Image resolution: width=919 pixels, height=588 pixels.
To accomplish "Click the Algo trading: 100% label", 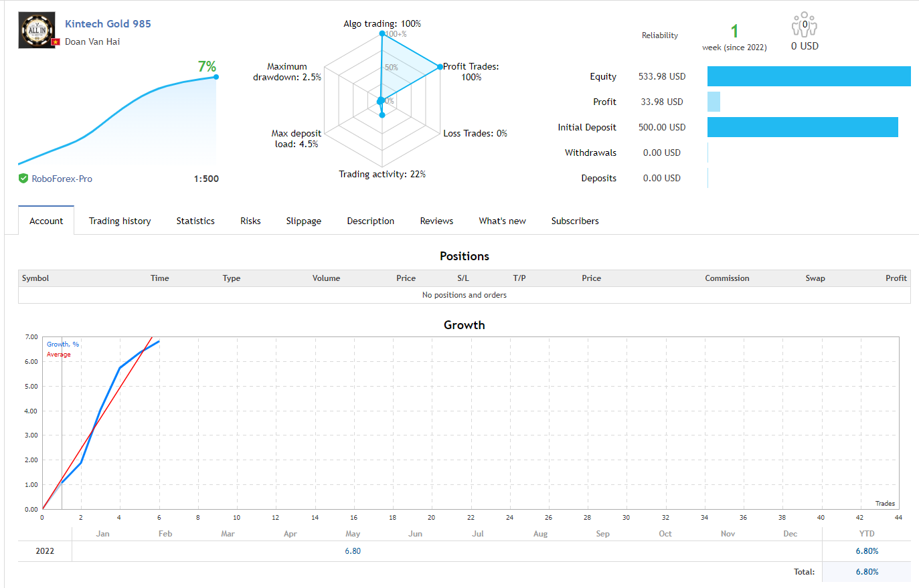I will tap(382, 23).
